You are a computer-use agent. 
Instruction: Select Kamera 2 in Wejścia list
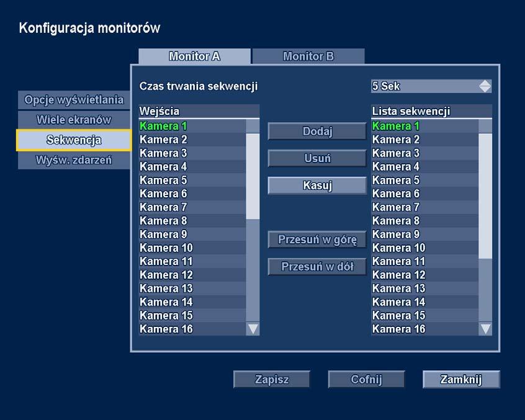192,140
